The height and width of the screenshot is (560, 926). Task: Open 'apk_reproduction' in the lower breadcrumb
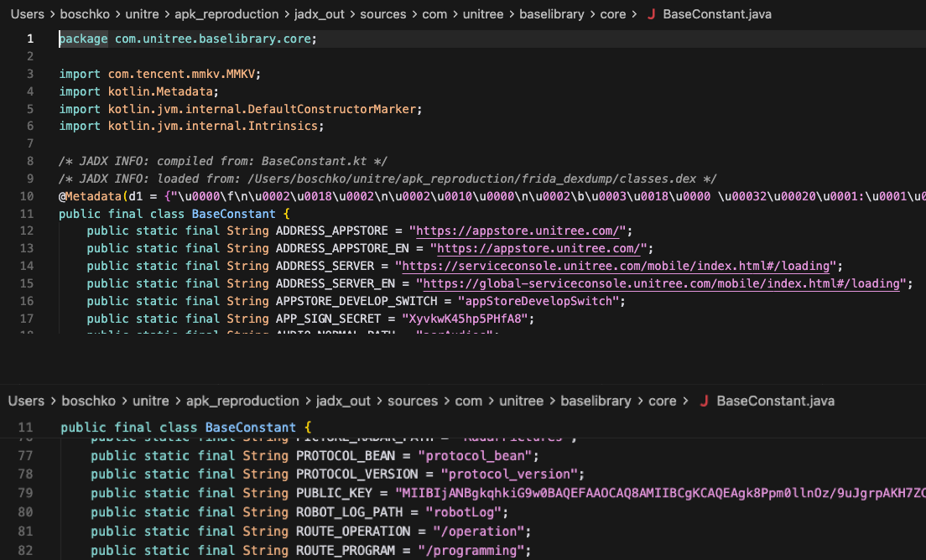coord(242,402)
